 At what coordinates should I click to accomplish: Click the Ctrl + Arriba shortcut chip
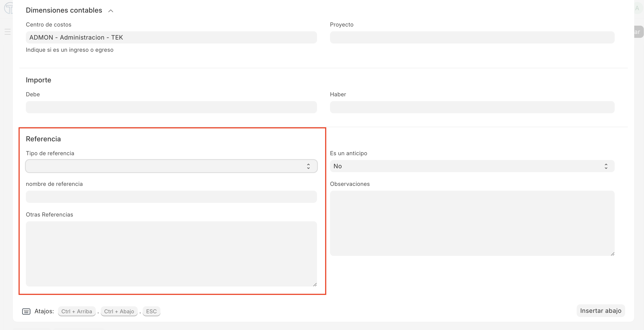tap(76, 311)
